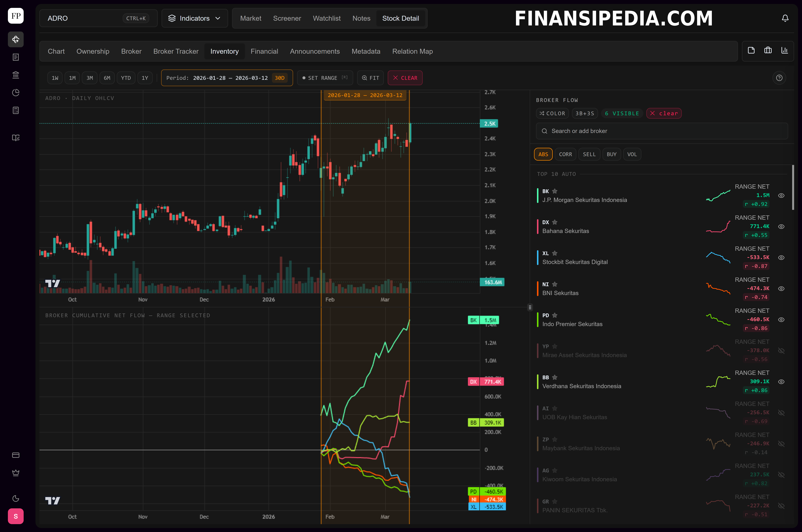Star the BK J.P. Morgan broker
This screenshot has width=802, height=532.
tap(555, 191)
